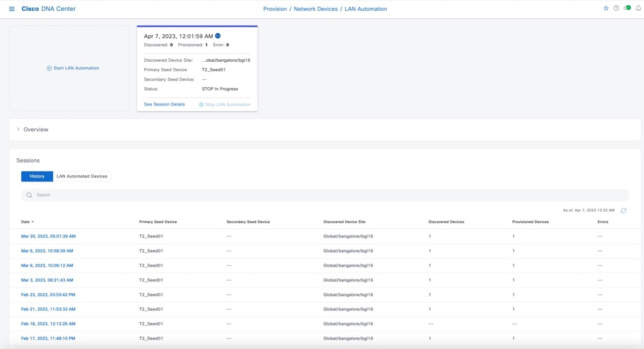This screenshot has height=349, width=644.
Task: Click into the sessions Search field
Action: [x=325, y=195]
